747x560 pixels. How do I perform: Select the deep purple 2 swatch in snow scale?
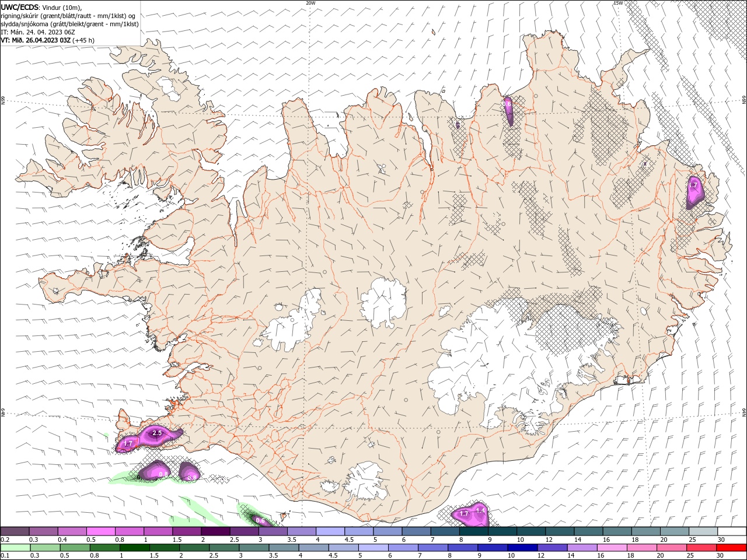pyautogui.click(x=215, y=531)
